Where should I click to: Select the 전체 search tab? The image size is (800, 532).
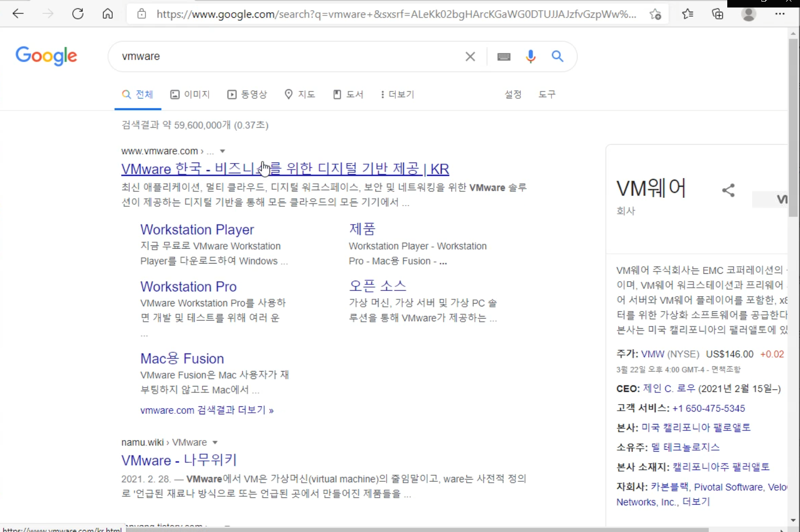138,95
